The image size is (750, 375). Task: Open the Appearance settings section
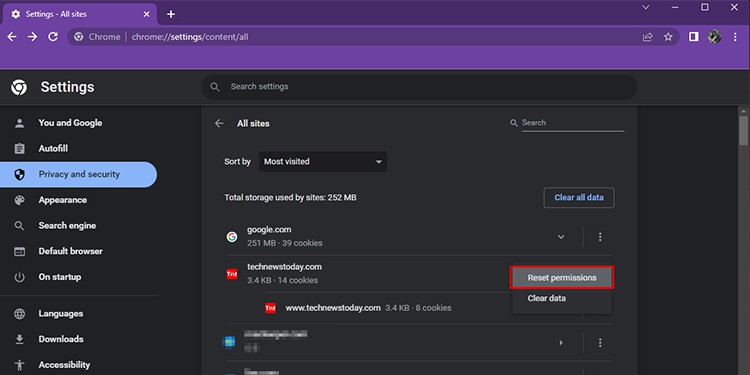pyautogui.click(x=63, y=200)
